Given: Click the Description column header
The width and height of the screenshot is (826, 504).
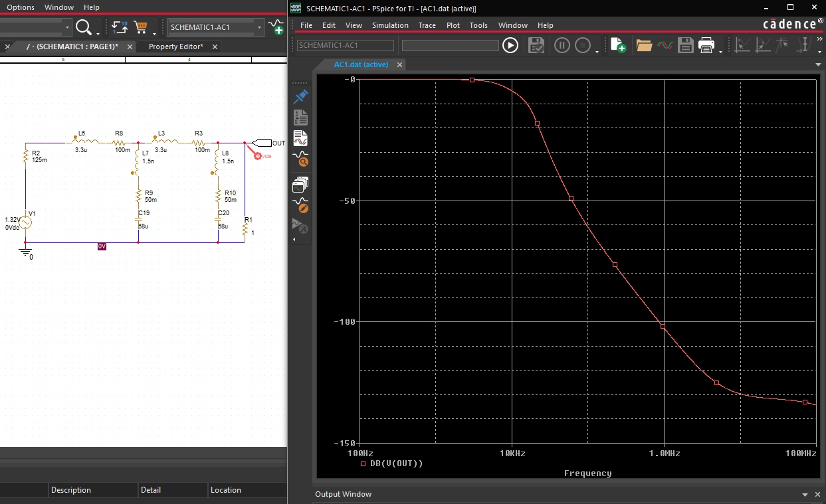Looking at the screenshot, I should point(70,490).
